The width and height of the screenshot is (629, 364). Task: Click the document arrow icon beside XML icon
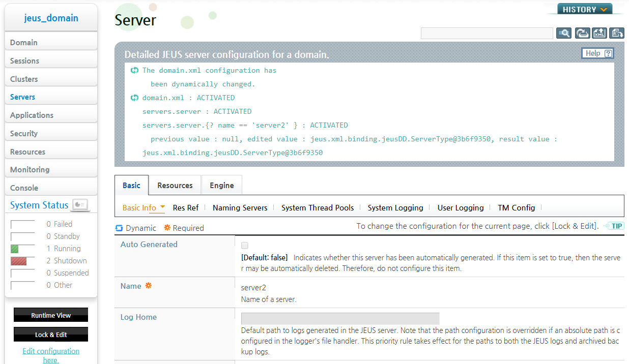(x=617, y=33)
